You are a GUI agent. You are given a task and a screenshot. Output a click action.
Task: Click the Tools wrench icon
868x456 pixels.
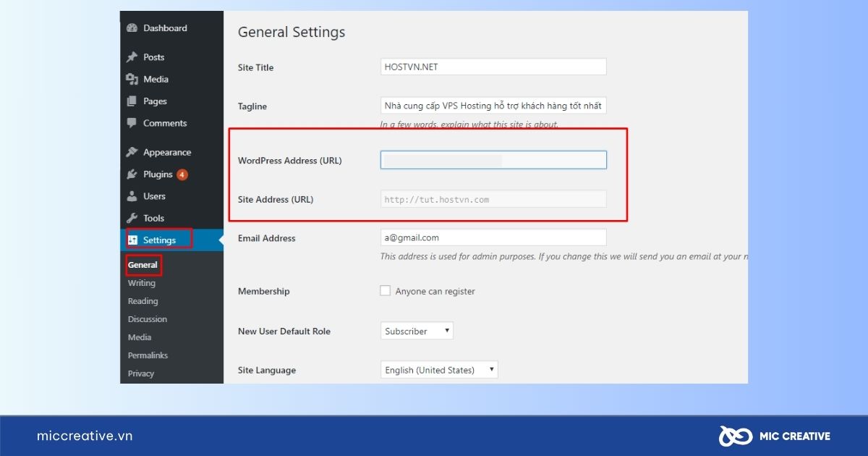[x=132, y=218]
